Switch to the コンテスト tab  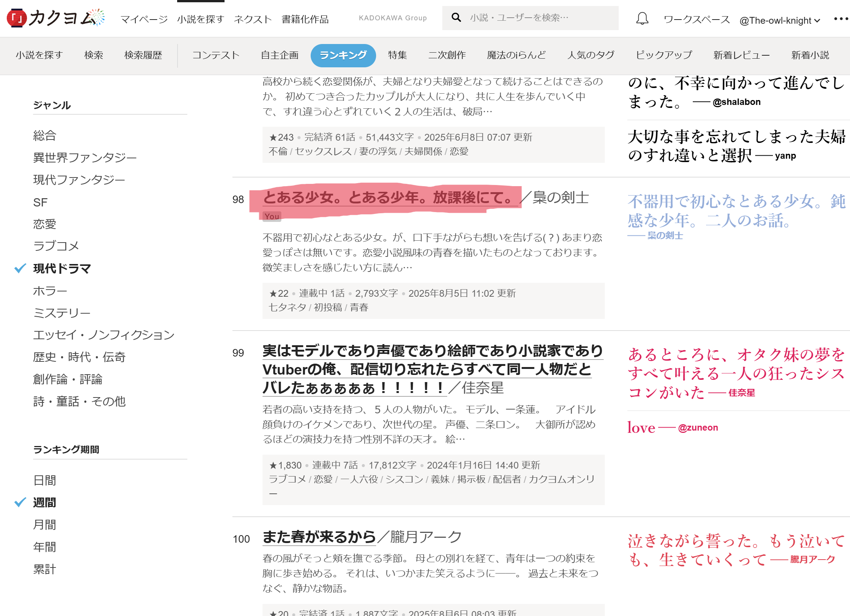(216, 55)
